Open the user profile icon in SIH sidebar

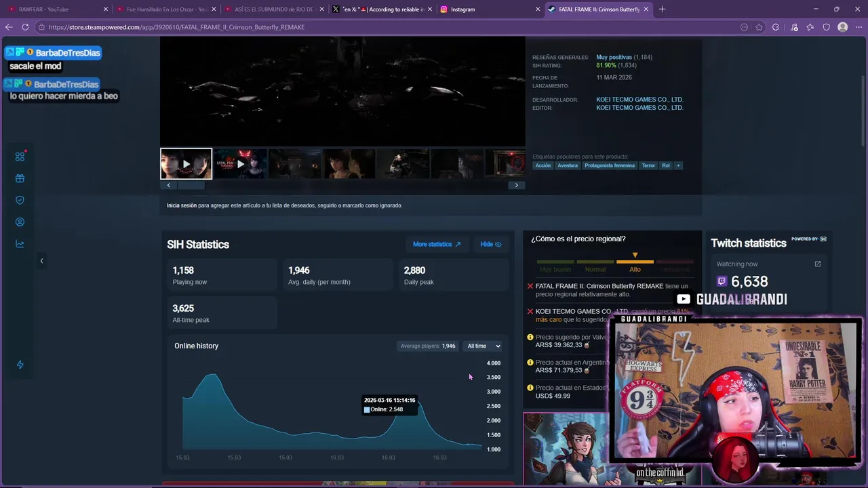(x=20, y=222)
